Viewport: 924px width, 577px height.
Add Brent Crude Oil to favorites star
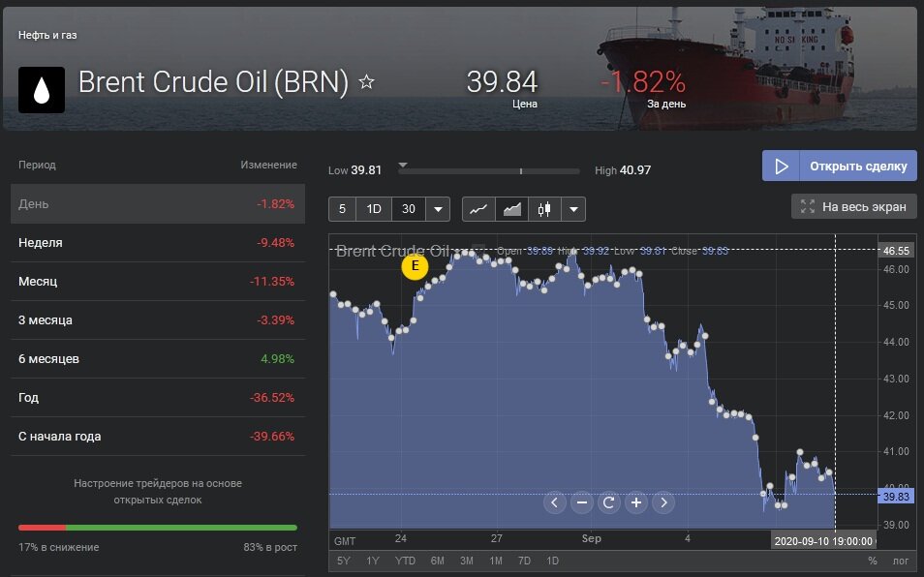[x=366, y=82]
